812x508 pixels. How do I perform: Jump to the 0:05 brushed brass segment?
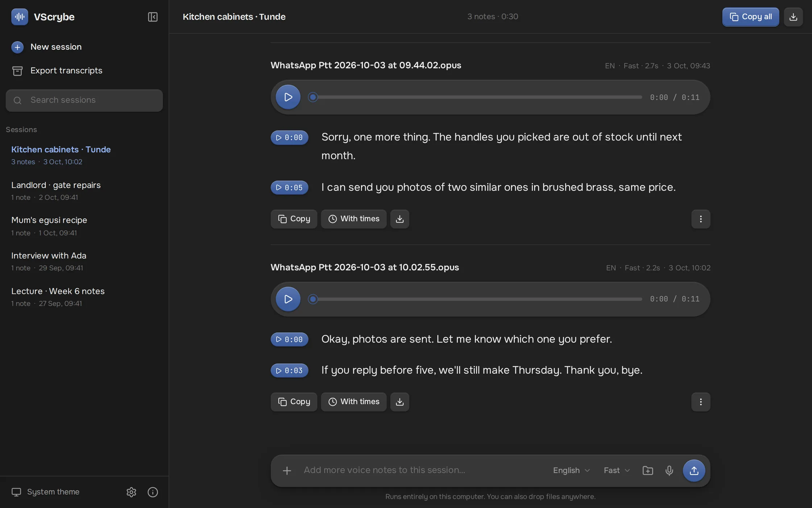(x=289, y=188)
